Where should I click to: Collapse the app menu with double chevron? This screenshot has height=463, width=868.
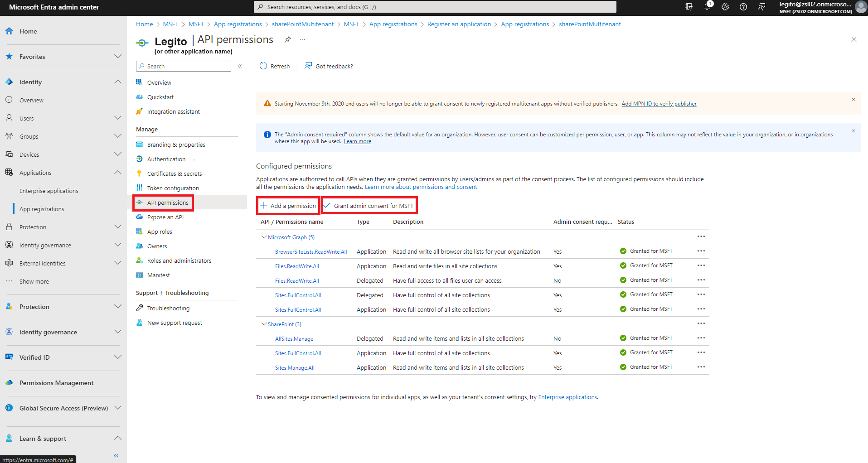pyautogui.click(x=240, y=66)
